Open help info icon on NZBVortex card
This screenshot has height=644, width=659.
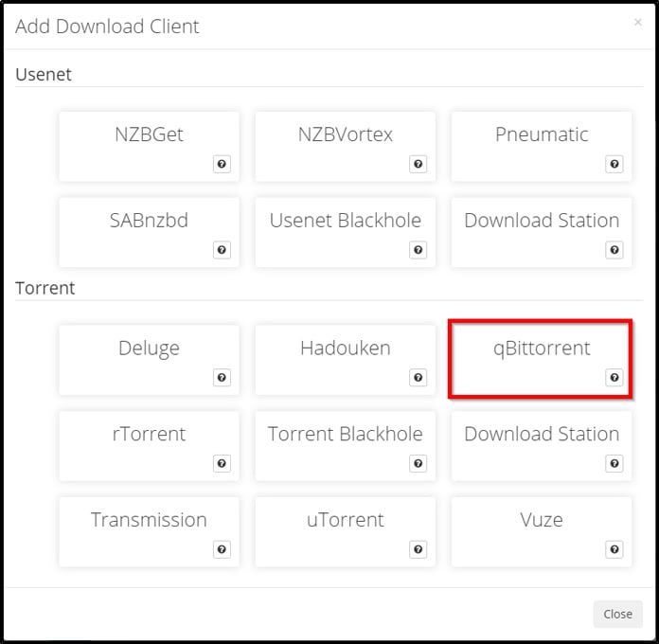coord(418,164)
